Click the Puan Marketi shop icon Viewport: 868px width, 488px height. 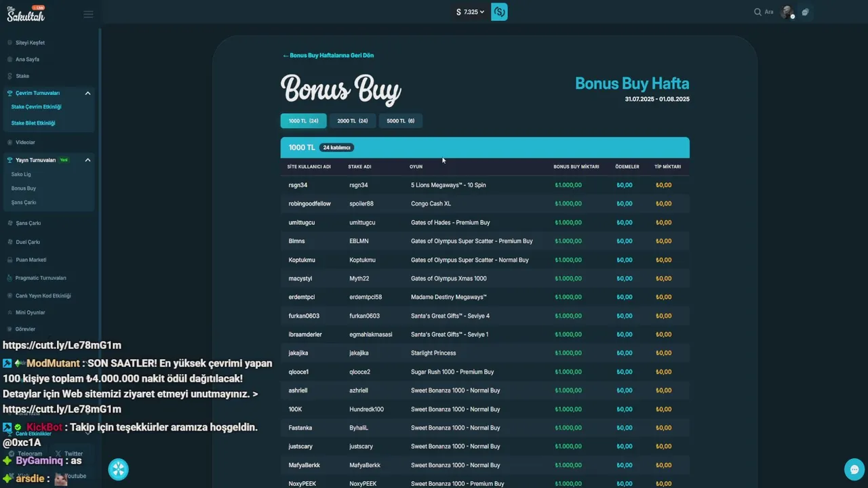(x=10, y=260)
